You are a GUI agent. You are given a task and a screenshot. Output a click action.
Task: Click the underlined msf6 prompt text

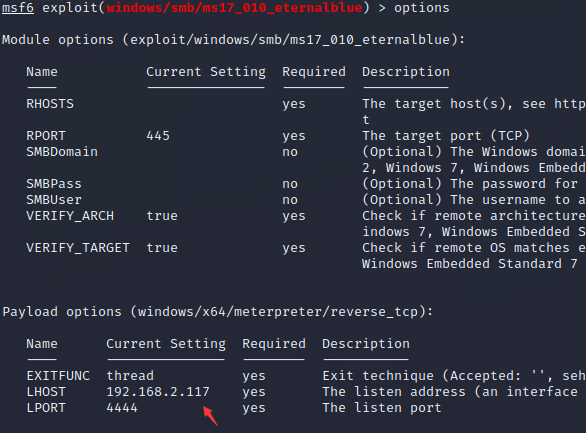[x=18, y=7]
